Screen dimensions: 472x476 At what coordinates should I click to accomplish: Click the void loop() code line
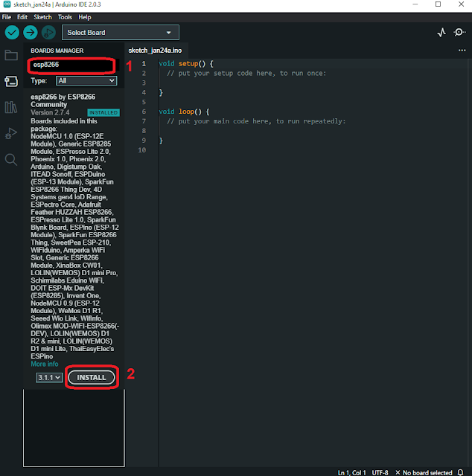[184, 112]
